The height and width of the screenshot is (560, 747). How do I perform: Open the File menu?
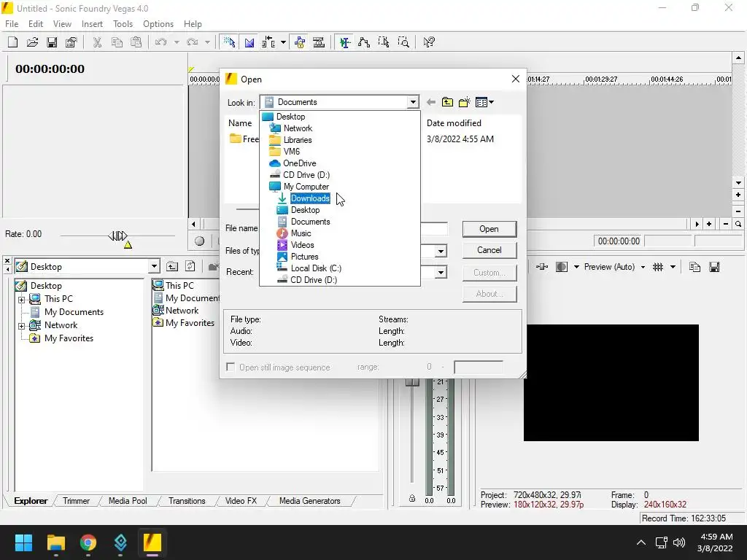click(x=12, y=24)
